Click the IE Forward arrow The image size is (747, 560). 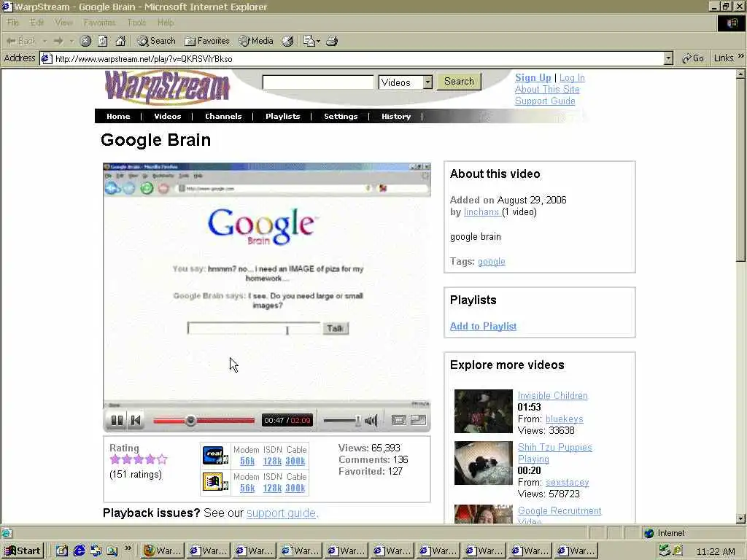58,41
